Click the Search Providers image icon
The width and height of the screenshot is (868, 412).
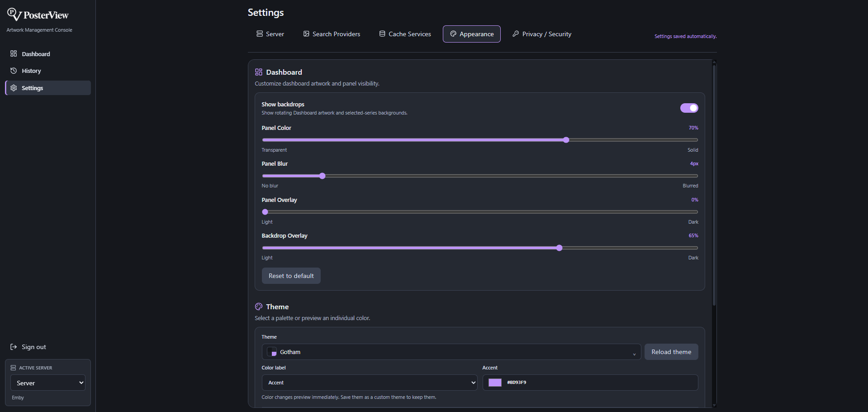click(306, 34)
